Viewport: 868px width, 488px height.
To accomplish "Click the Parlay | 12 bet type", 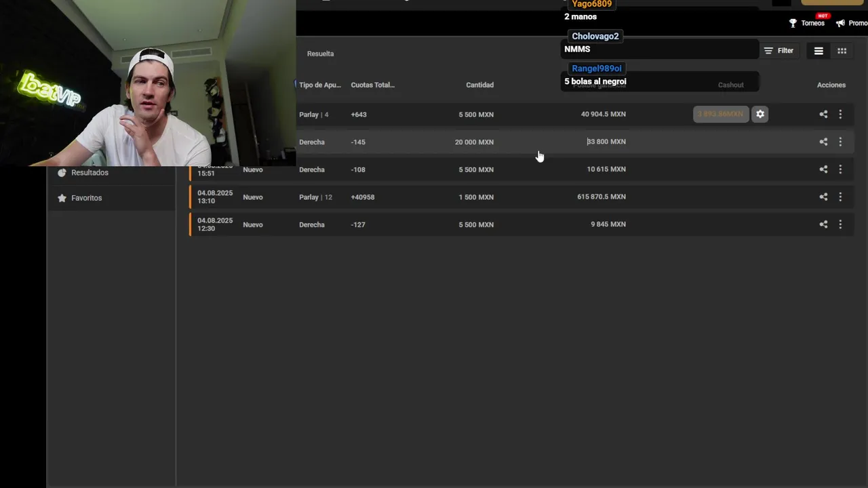I will click(316, 197).
